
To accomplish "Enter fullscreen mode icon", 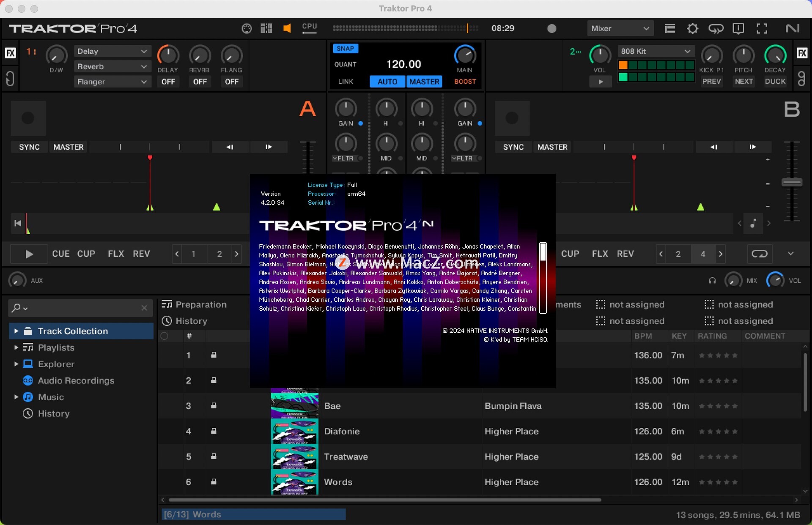I will coord(762,28).
